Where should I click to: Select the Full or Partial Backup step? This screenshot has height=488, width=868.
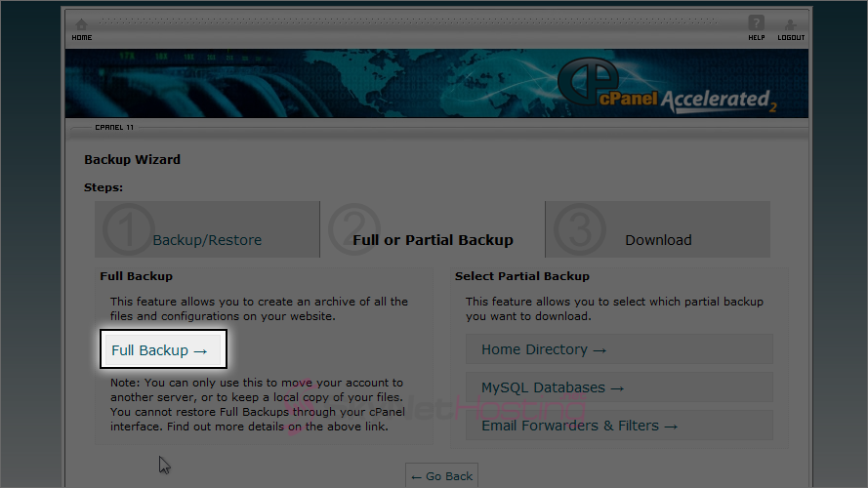pyautogui.click(x=433, y=240)
